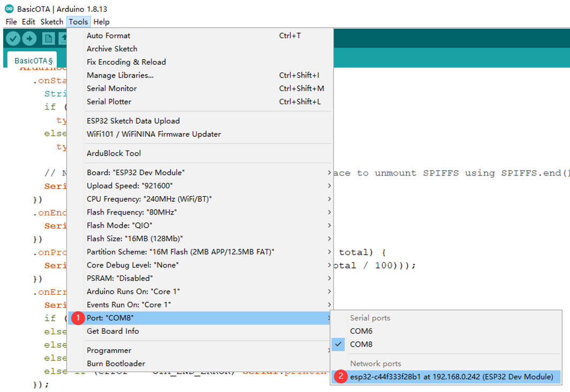
Task: Choose Auto Format
Action: tap(200, 36)
